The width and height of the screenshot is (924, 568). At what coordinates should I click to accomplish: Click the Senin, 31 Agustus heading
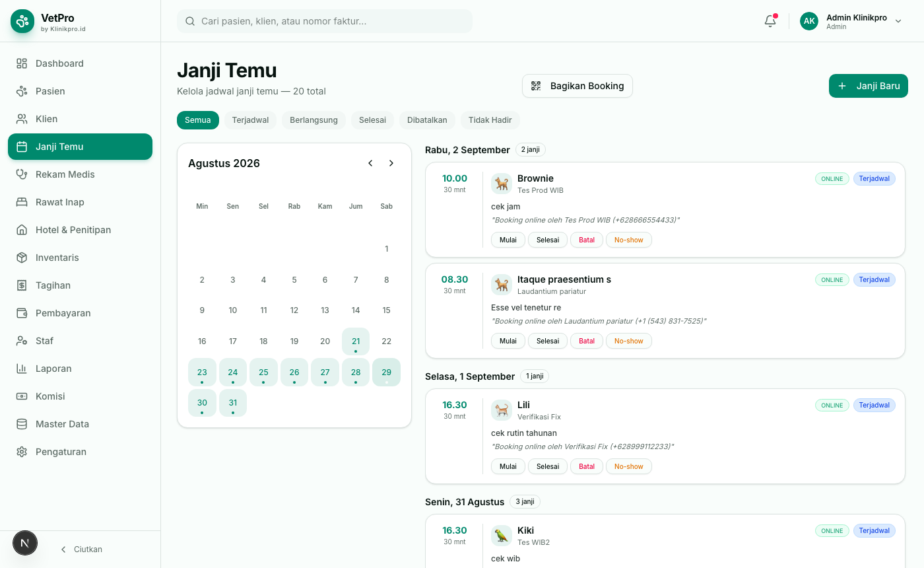465,502
